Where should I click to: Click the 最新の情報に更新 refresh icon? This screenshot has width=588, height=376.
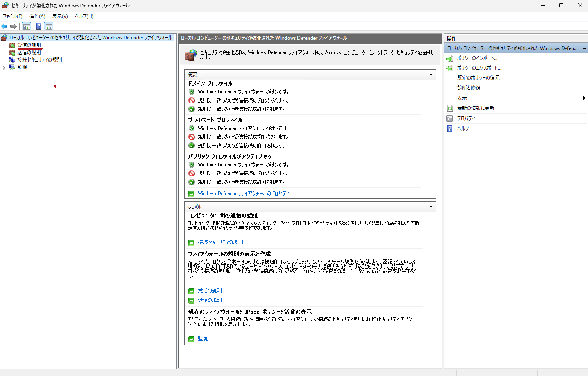click(450, 108)
